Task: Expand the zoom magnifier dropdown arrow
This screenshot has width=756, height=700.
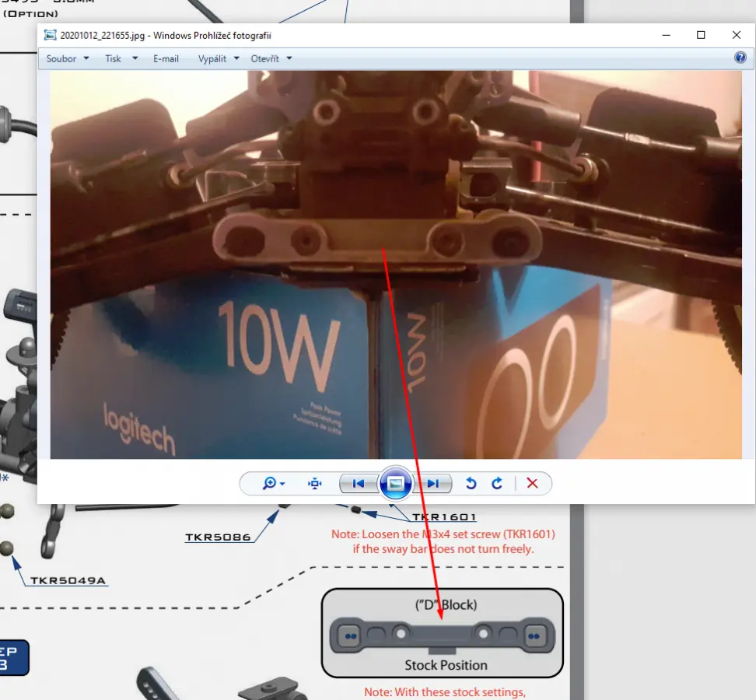Action: pyautogui.click(x=282, y=484)
